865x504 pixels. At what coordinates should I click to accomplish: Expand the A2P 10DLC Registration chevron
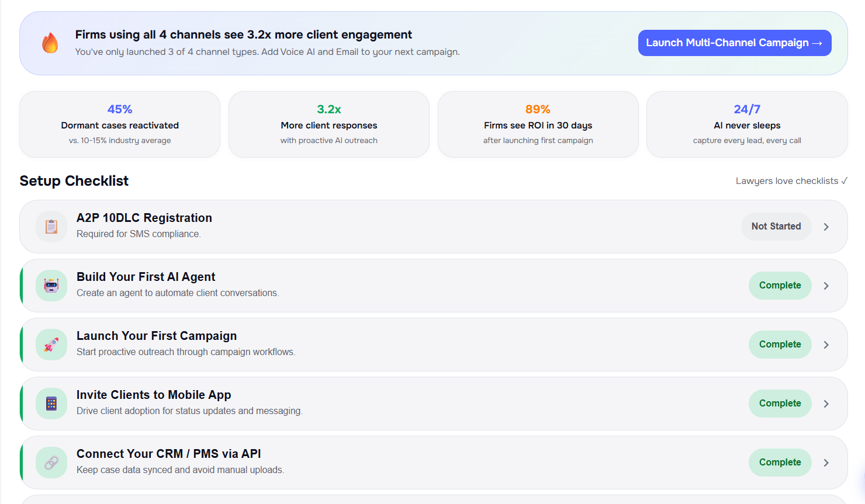pyautogui.click(x=826, y=227)
